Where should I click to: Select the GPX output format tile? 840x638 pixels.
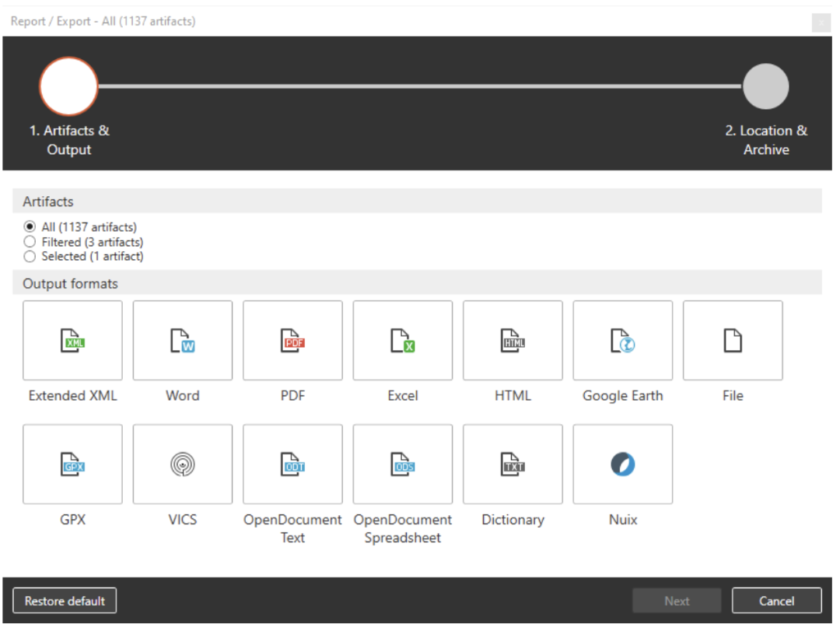pos(72,464)
